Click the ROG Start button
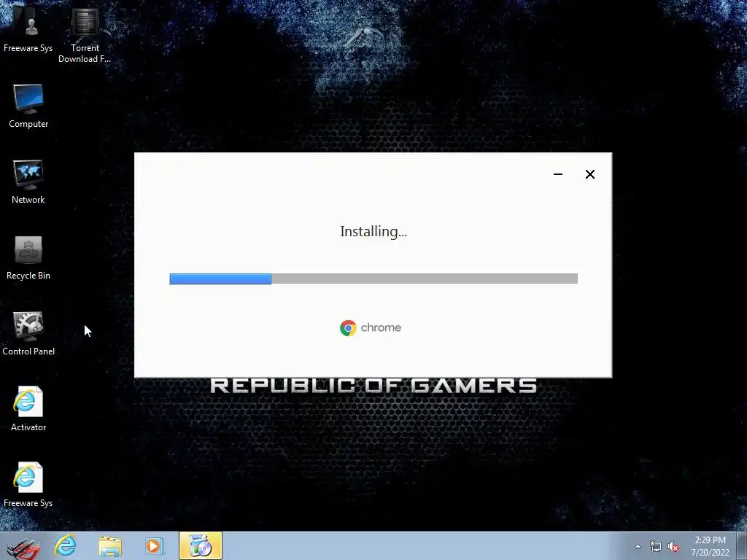Screen dimensions: 747x560 point(23,547)
